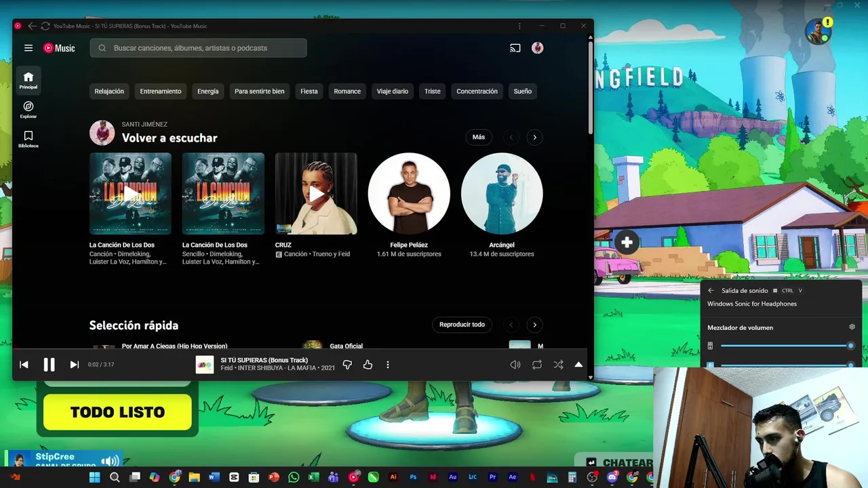Viewport: 868px width, 488px height.
Task: Open Explorar in the sidebar
Action: [x=28, y=109]
